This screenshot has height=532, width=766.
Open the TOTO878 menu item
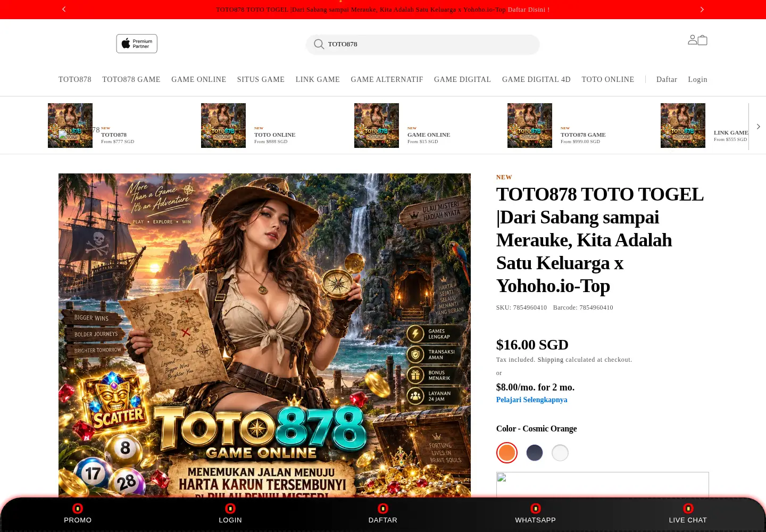[75, 79]
